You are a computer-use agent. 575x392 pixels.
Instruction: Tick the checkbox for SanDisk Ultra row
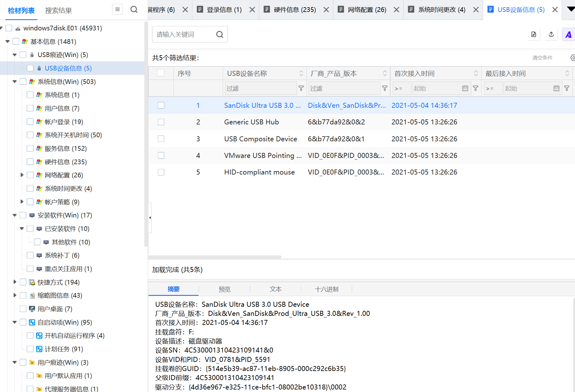coord(161,105)
